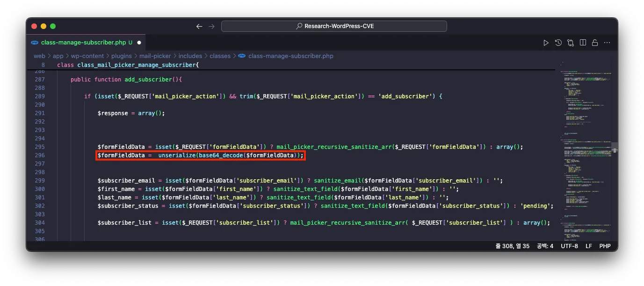Click the unsaved dot on the tab

click(x=139, y=43)
